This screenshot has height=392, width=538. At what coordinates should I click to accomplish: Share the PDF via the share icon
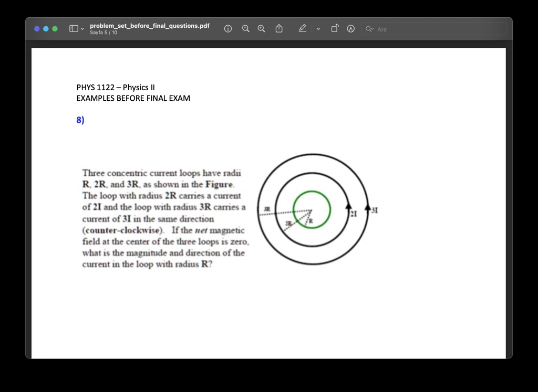click(279, 28)
